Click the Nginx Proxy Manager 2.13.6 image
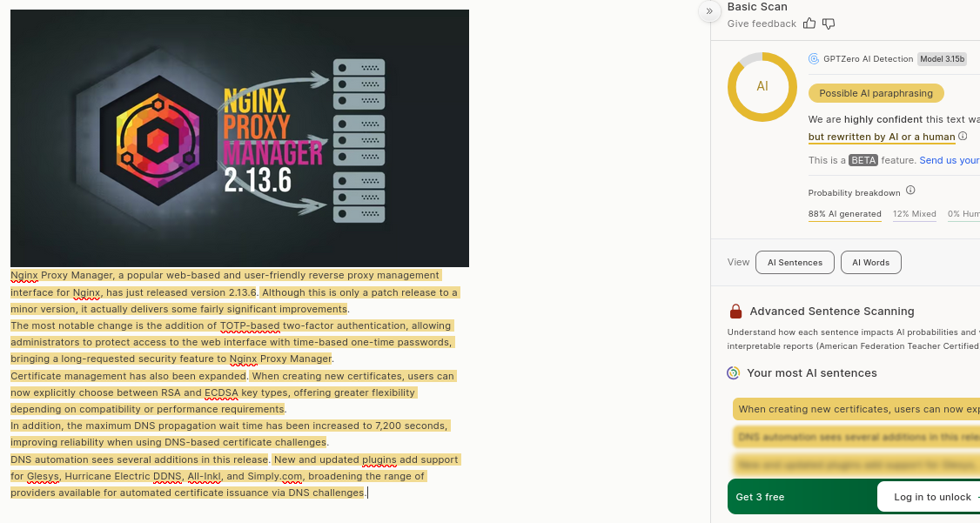The height and width of the screenshot is (523, 980). point(239,137)
